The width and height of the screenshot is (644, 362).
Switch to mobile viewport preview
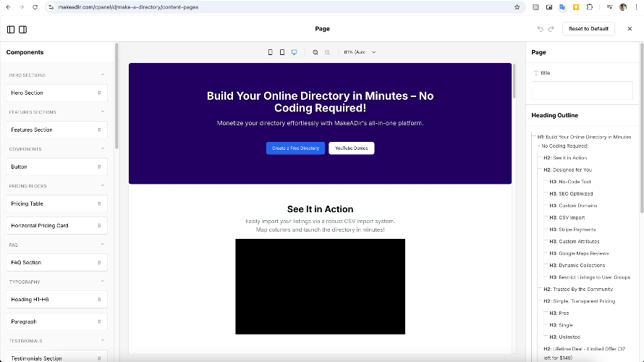[270, 52]
